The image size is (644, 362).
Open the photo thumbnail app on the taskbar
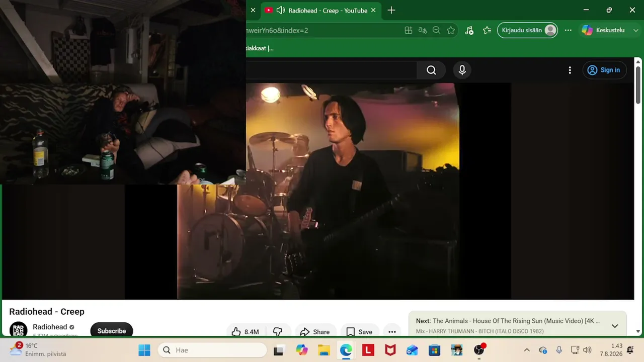coord(457,350)
